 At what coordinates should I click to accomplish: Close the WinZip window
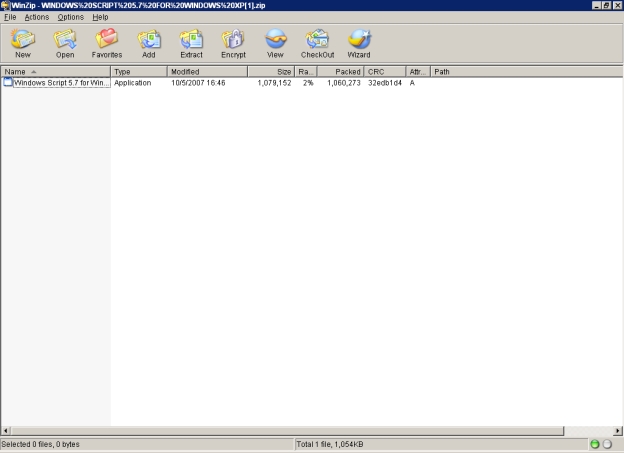point(617,5)
